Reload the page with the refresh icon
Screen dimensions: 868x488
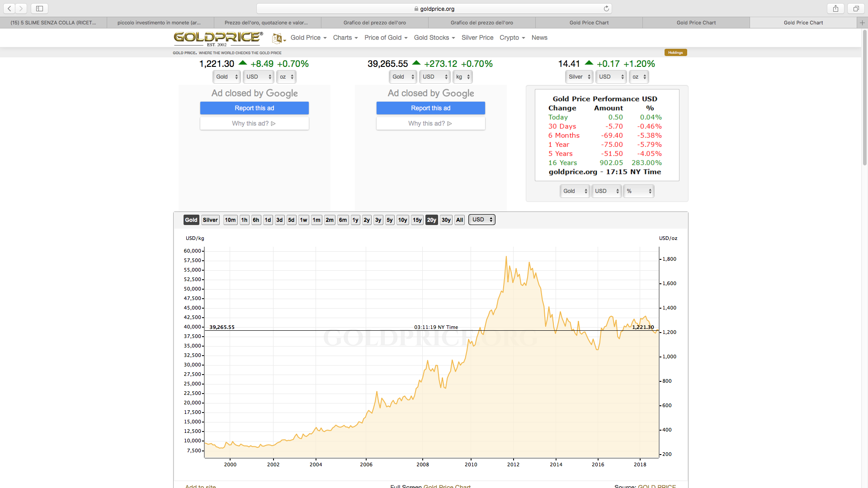(x=606, y=9)
